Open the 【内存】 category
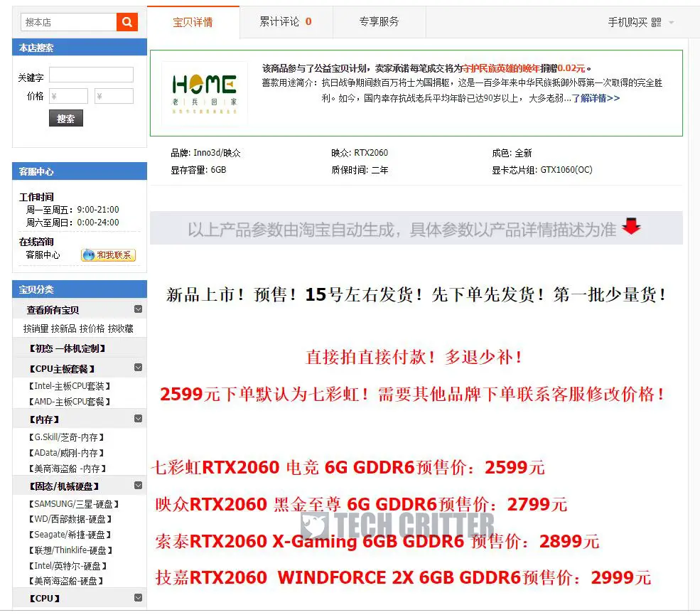The width and height of the screenshot is (700, 615). click(x=44, y=419)
